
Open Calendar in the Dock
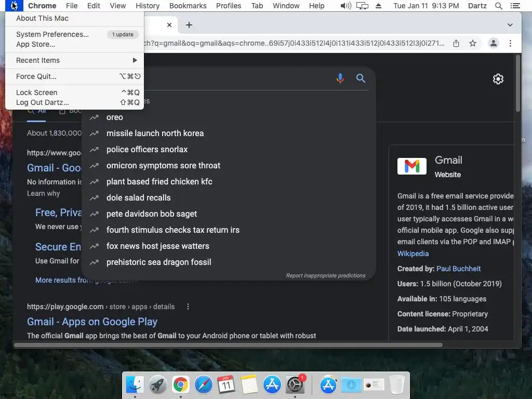point(226,385)
